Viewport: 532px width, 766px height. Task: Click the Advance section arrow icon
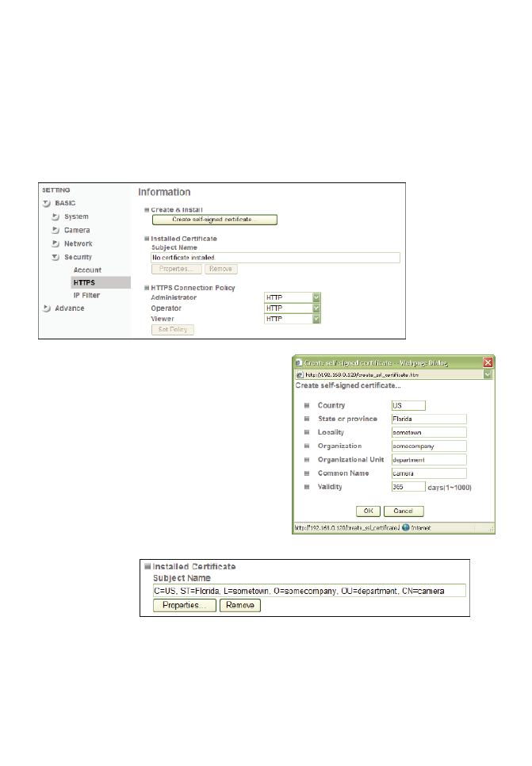click(x=47, y=308)
